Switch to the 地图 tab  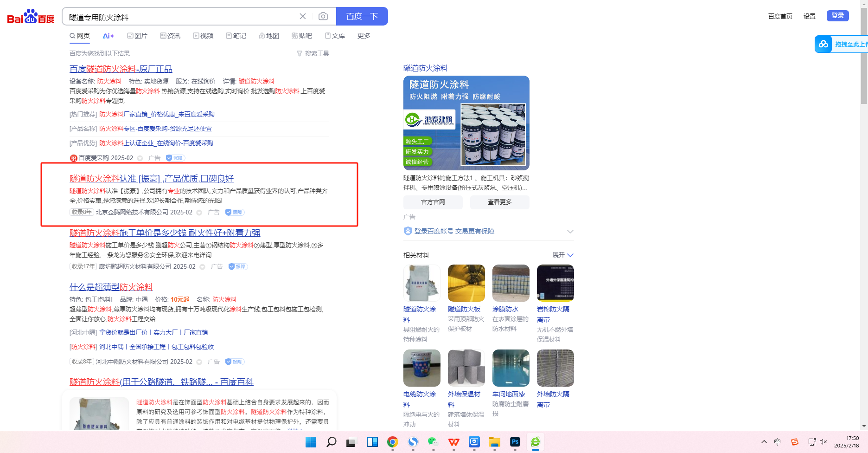click(x=269, y=36)
